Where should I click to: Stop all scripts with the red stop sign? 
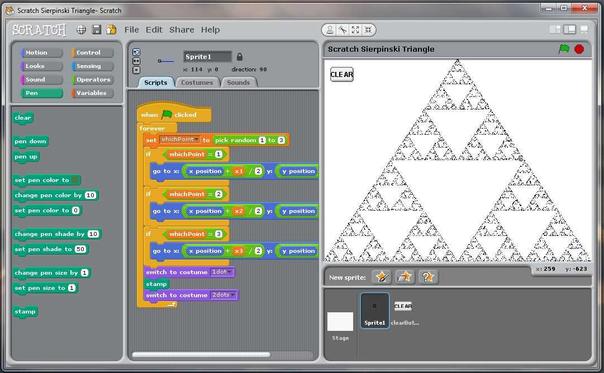579,49
